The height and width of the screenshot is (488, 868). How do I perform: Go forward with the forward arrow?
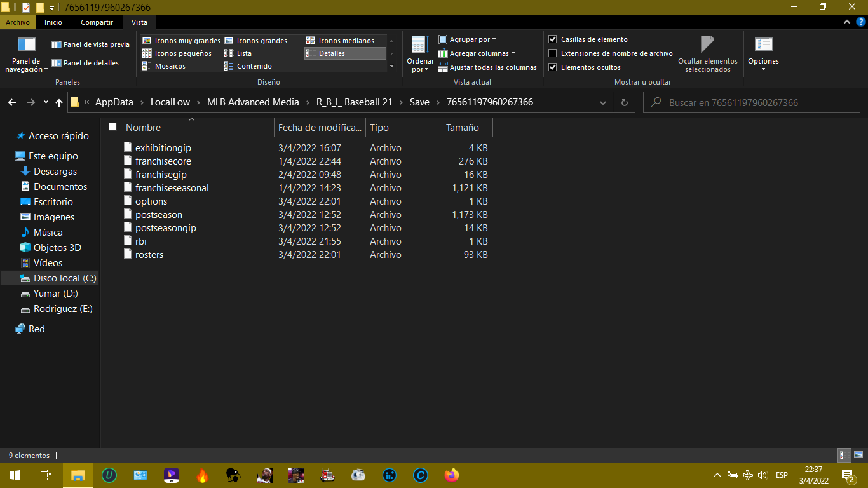coord(31,102)
